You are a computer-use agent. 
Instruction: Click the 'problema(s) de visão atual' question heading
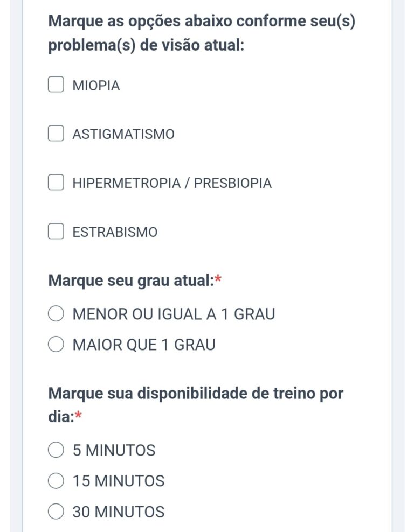click(x=147, y=45)
